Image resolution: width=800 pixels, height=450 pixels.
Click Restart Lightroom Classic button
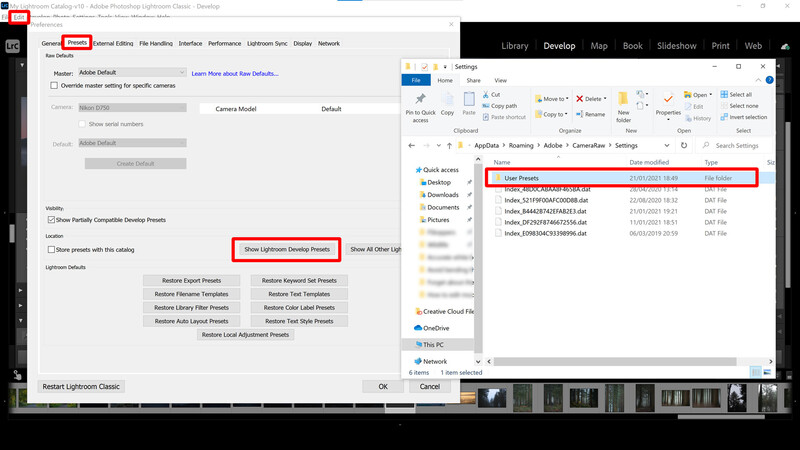coord(81,387)
